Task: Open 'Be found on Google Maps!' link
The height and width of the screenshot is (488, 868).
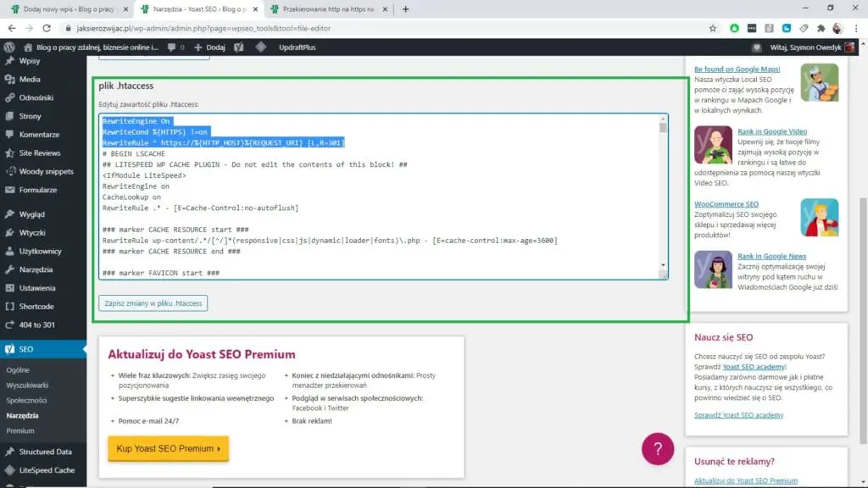Action: coord(737,69)
